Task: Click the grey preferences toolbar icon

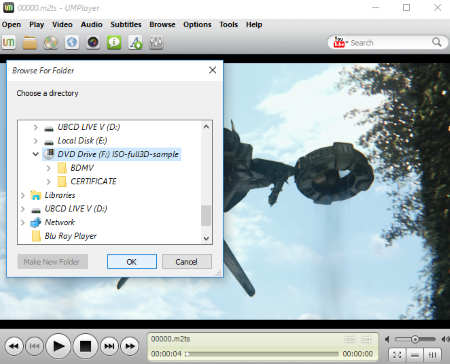Action: click(156, 43)
